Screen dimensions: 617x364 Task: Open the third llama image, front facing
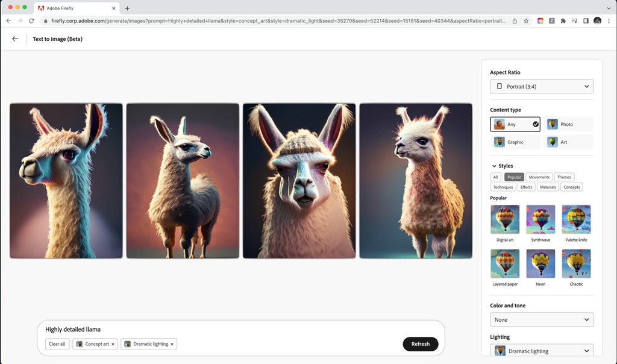click(299, 181)
